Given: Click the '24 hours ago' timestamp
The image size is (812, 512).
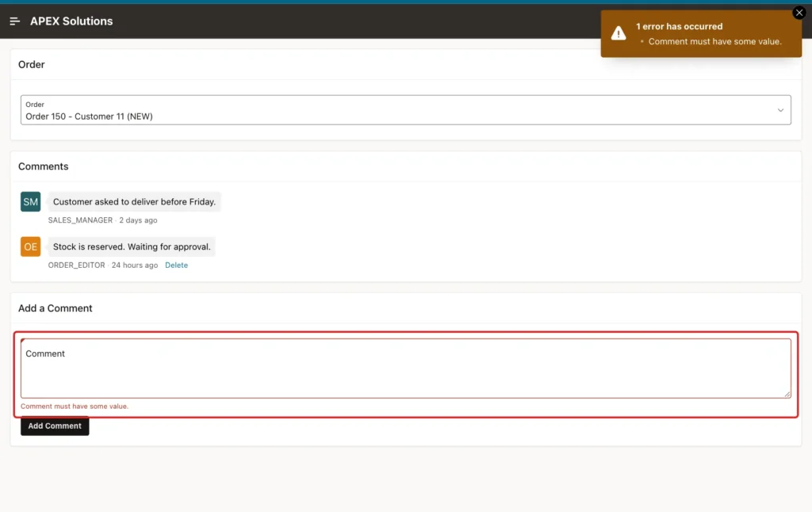Looking at the screenshot, I should click(x=135, y=265).
